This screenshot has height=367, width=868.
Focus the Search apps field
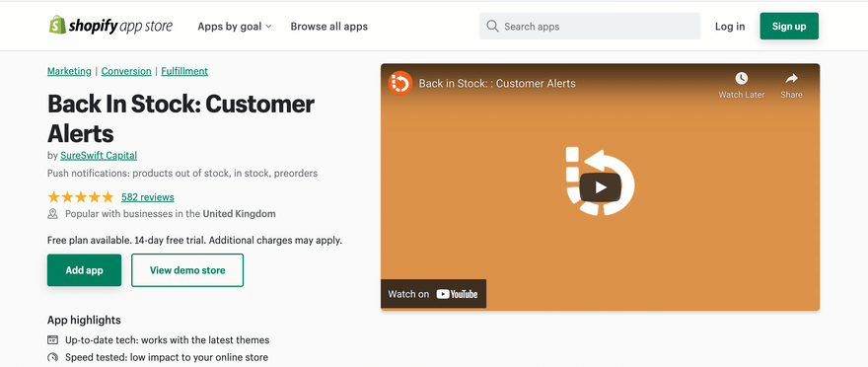(x=590, y=26)
